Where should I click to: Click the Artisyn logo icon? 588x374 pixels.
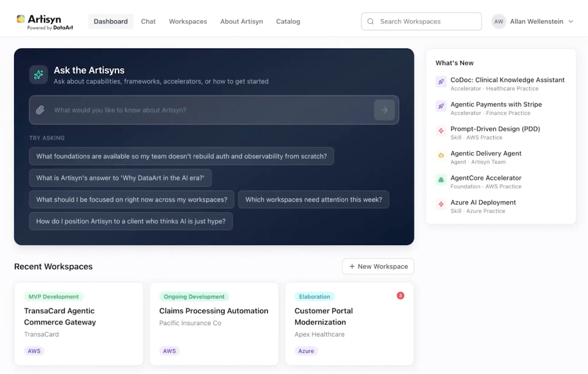tap(21, 19)
